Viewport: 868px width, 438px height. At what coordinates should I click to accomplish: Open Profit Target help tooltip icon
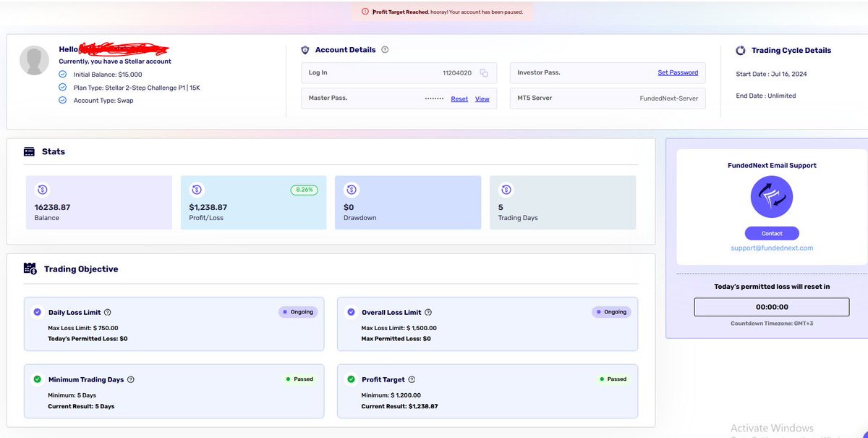point(412,379)
